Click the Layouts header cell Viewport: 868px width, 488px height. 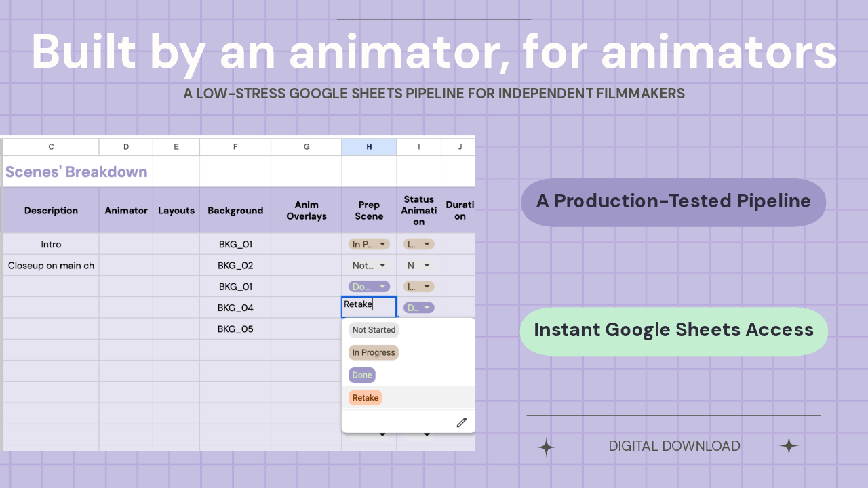point(176,211)
